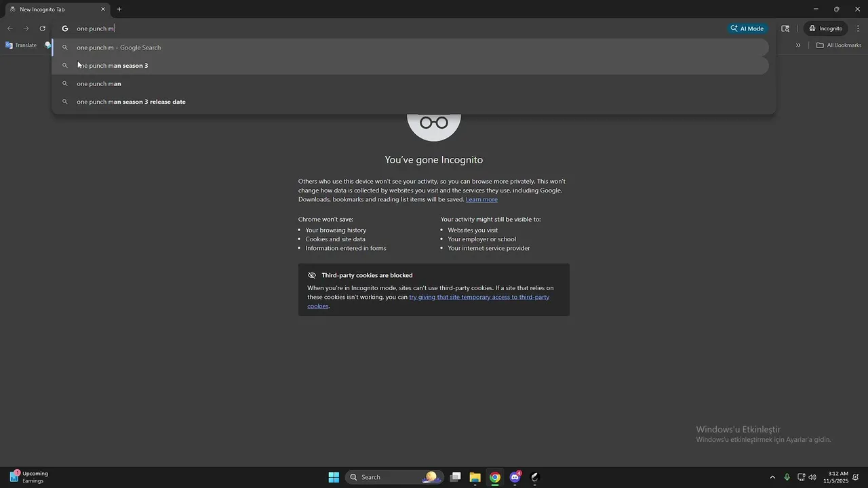Image resolution: width=868 pixels, height=488 pixels.
Task: Open the black-and-white app icon after Discord
Action: (535, 477)
